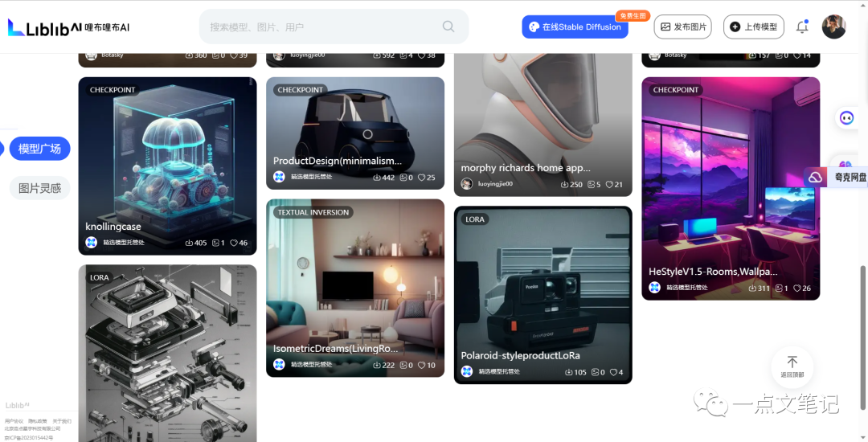Click the 上传模型 button

pos(753,27)
